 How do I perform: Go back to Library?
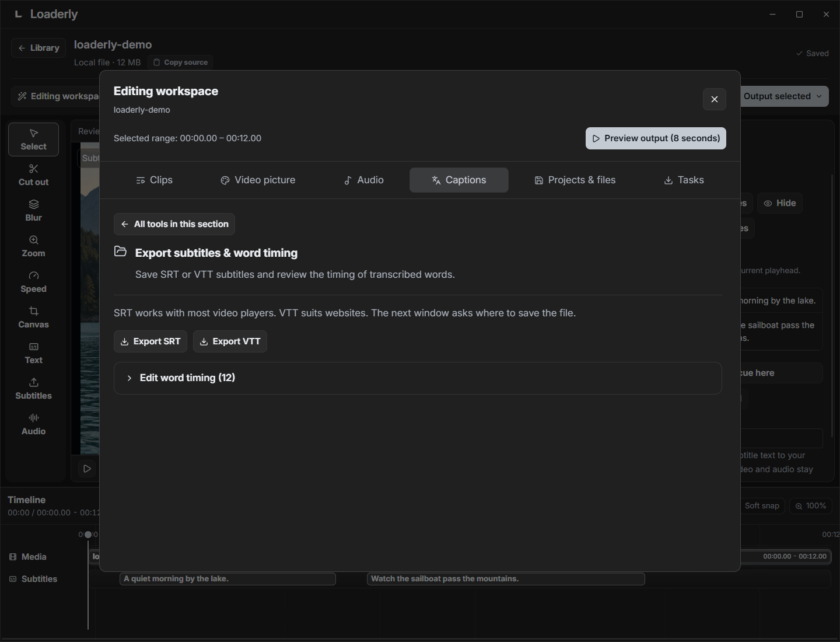[x=38, y=48]
